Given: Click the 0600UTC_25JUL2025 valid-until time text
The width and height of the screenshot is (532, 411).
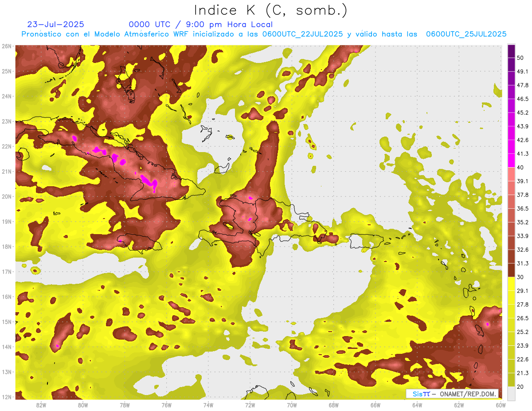Looking at the screenshot, I should tap(466, 34).
